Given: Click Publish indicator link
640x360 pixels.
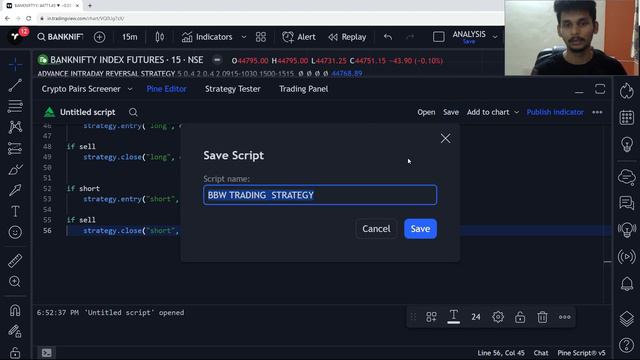Looking at the screenshot, I should 555,112.
